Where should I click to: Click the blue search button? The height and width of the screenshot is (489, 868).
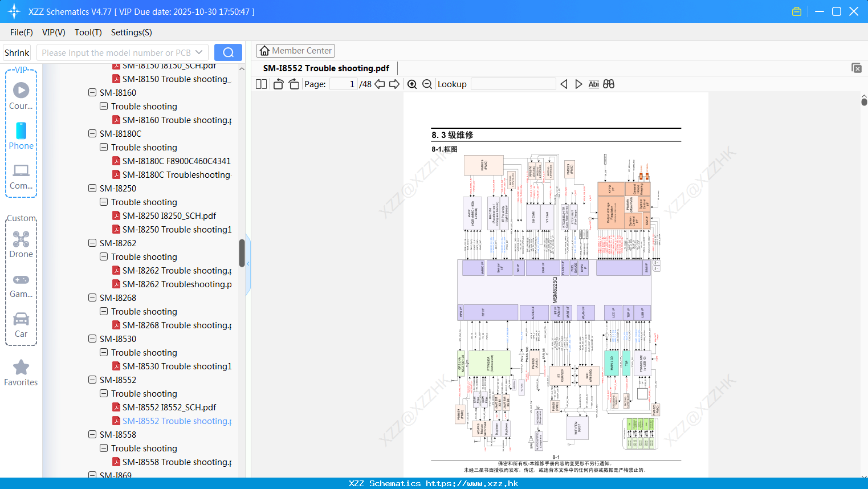(228, 52)
